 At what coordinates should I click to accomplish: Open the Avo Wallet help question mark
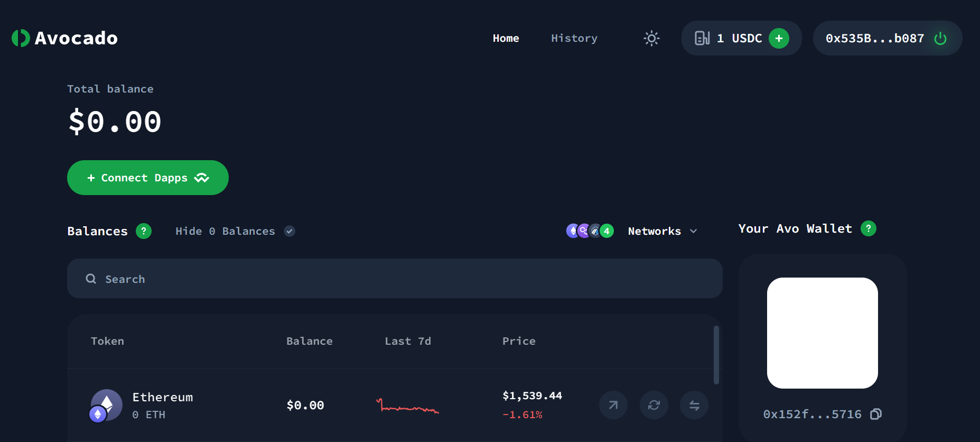pyautogui.click(x=869, y=228)
